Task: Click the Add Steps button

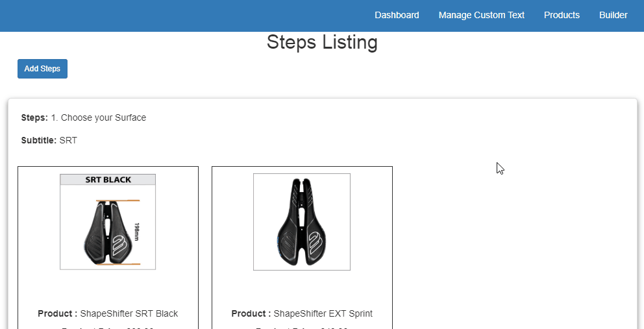Action: [x=42, y=69]
